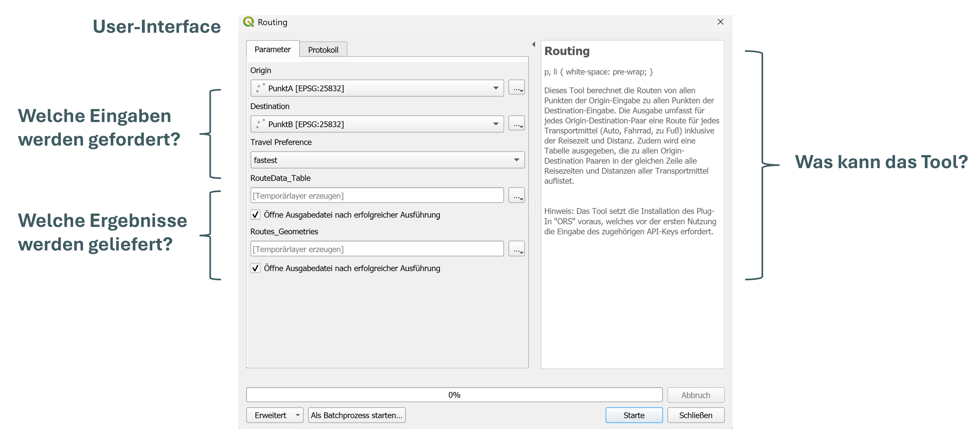Screen dimensions: 980x437
Task: Open save options for Routes_Geometries output
Action: (516, 249)
